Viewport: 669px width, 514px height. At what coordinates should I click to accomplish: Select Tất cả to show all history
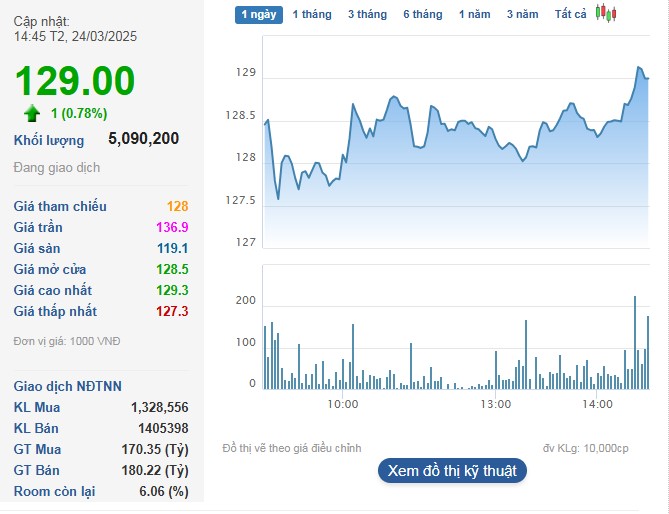pyautogui.click(x=571, y=14)
